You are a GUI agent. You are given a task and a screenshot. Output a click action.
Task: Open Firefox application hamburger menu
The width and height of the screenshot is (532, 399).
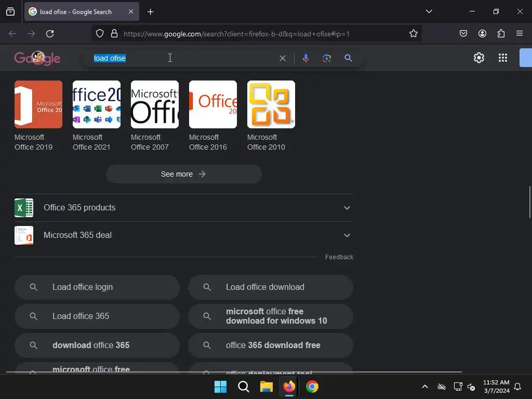[520, 33]
